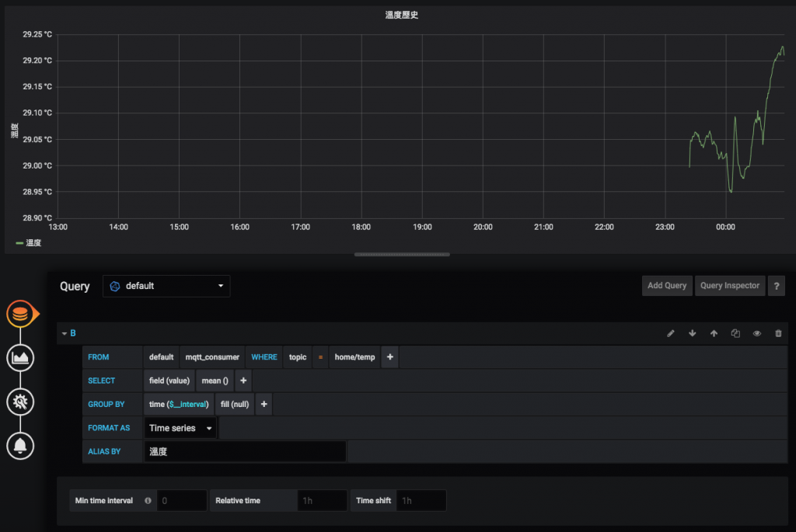Delete query B with trash icon

[778, 333]
